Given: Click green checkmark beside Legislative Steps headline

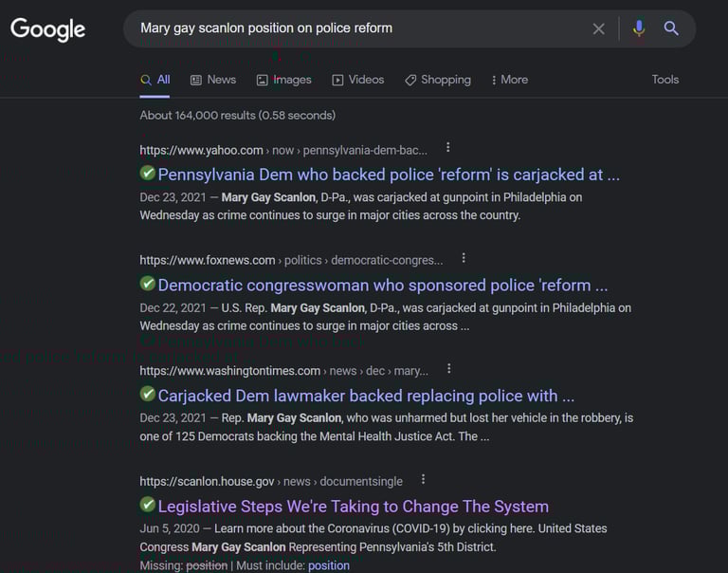Looking at the screenshot, I should tap(148, 505).
